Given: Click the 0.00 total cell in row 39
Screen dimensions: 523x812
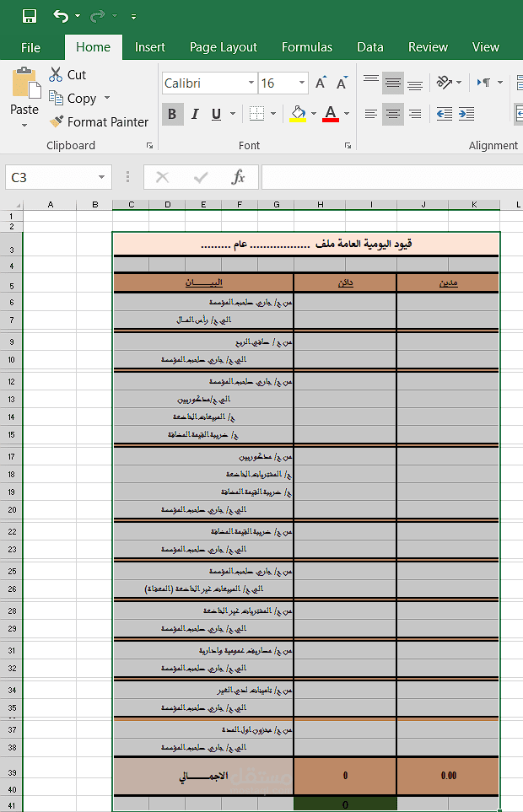Looking at the screenshot, I should click(449, 775).
